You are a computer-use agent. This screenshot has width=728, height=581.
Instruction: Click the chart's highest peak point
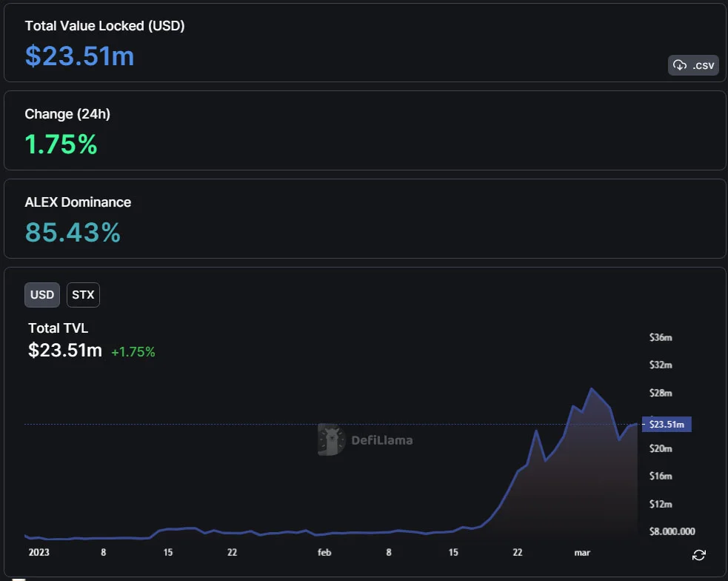(x=592, y=388)
